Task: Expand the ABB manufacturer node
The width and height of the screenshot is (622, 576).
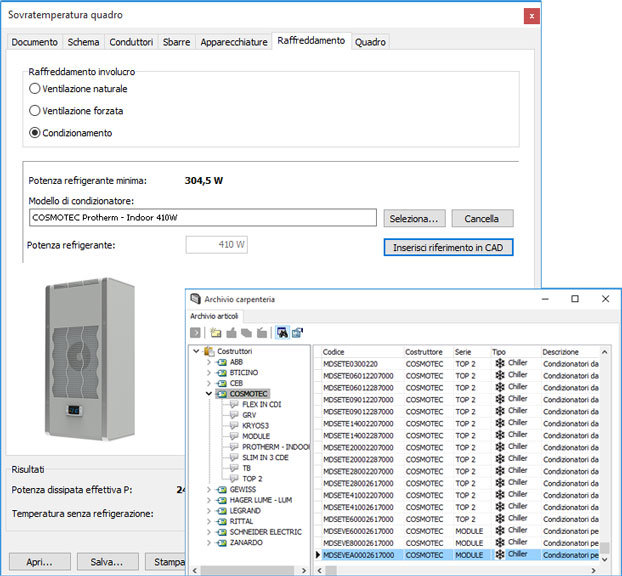Action: coord(209,362)
